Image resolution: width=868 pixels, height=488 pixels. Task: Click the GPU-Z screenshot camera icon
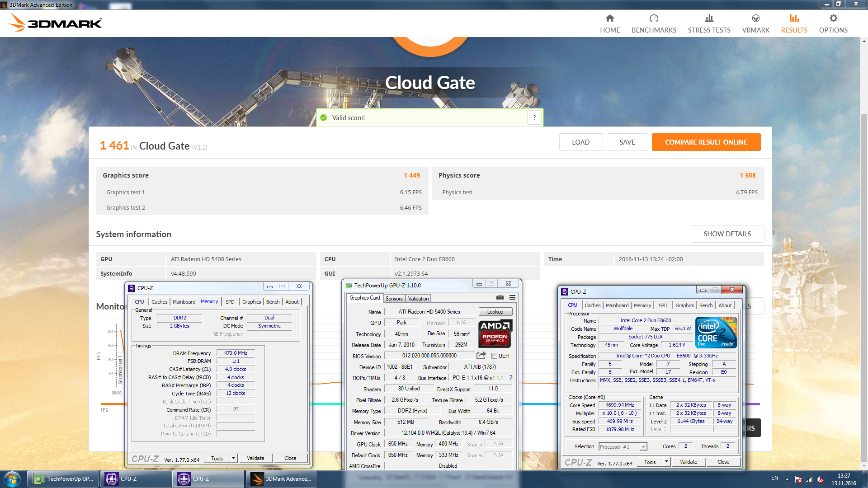point(500,297)
